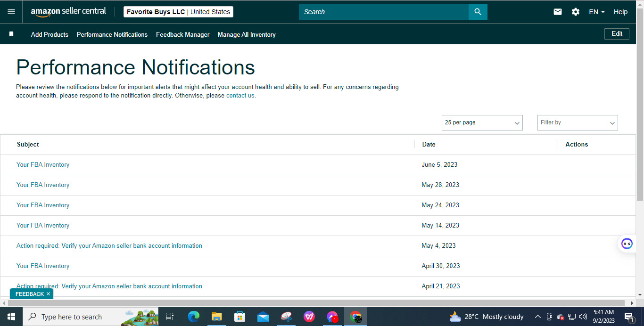Screen dimensions: 644x326
Task: Click the June 5, 2023 date cell
Action: coord(439,164)
